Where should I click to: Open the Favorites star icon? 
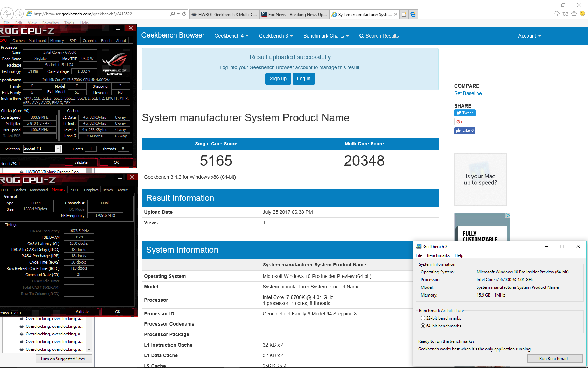566,13
